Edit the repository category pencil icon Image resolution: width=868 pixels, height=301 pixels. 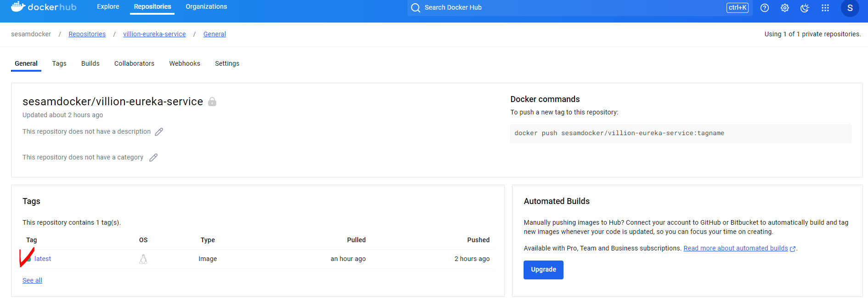[153, 158]
